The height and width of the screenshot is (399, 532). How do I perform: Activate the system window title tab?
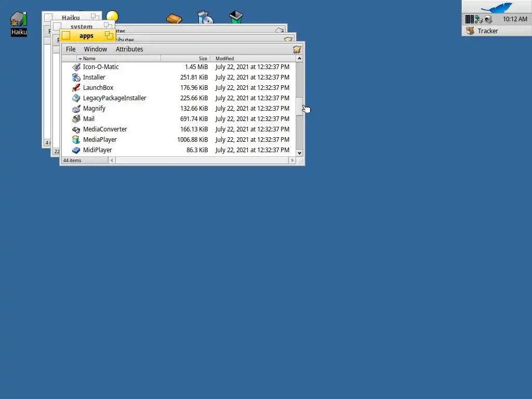(x=82, y=26)
